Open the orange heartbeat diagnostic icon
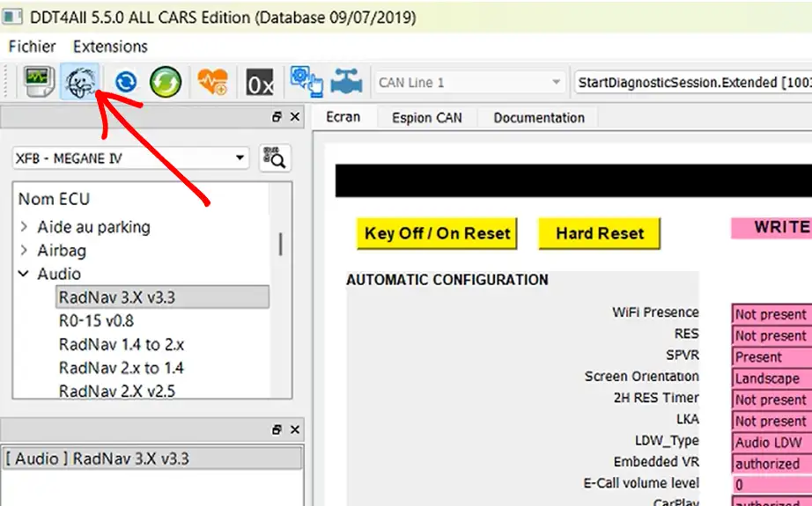This screenshot has width=812, height=506. tap(212, 82)
